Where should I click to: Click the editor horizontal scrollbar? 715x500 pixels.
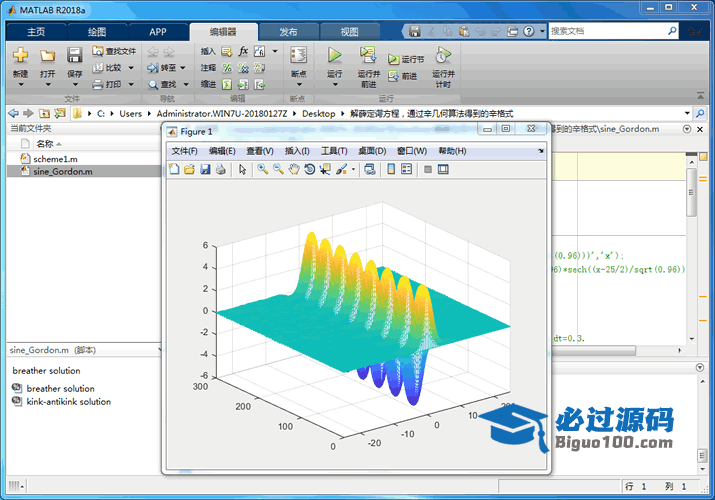coord(595,351)
